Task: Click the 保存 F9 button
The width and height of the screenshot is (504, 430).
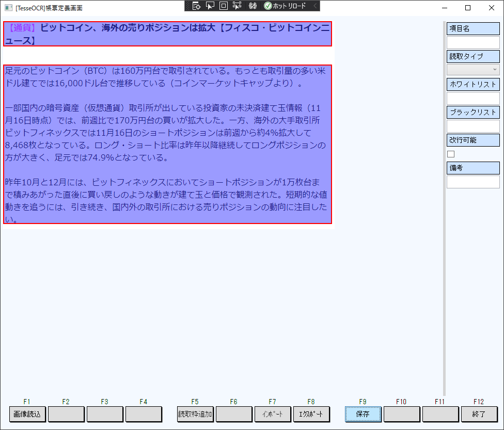Action: [x=363, y=414]
